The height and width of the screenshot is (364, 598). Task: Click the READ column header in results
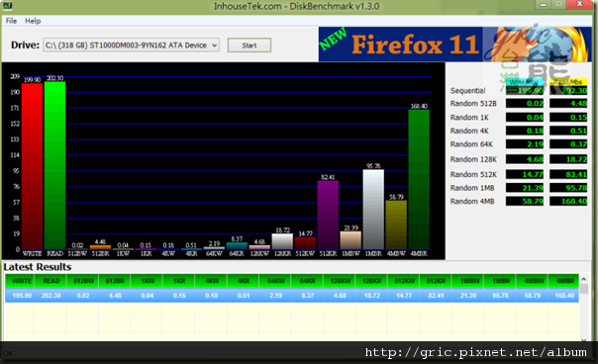tap(50, 281)
